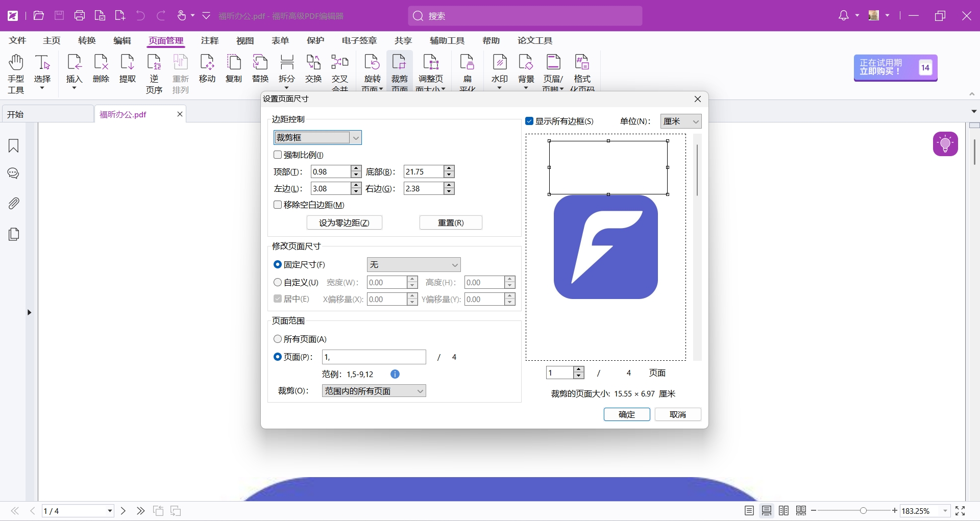Click the print icon in title bar
The height and width of the screenshot is (521, 980).
tap(80, 16)
